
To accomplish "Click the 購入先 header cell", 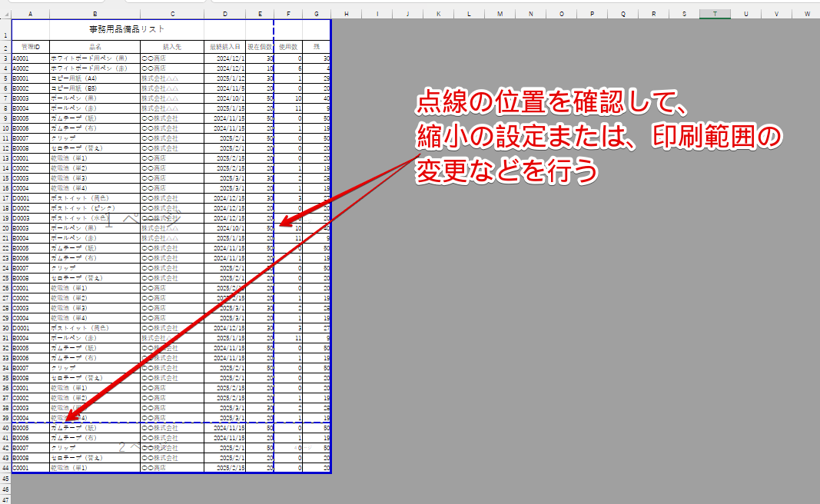I will point(172,45).
